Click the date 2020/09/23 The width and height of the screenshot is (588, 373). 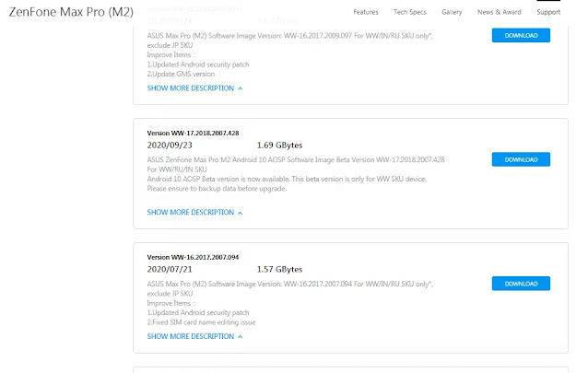coord(170,146)
